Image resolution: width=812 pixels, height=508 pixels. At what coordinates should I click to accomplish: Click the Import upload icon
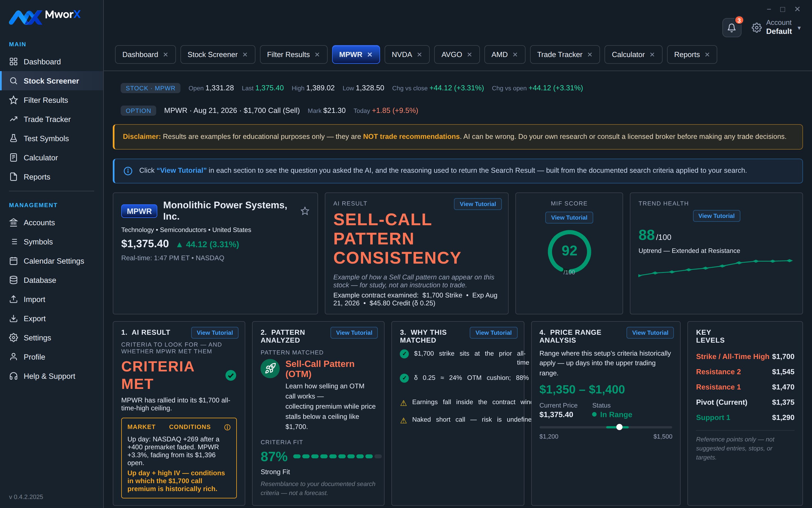click(14, 299)
